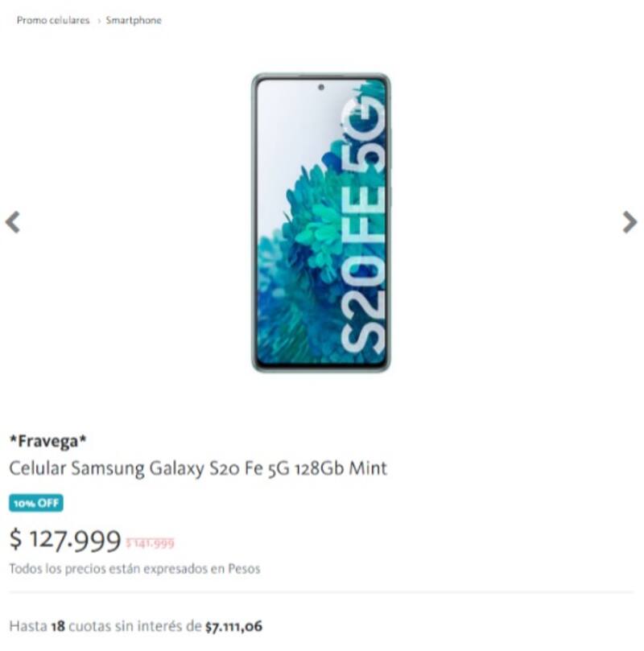Screen dimensions: 644x651
Task: Click the bold 18 installments number
Action: (x=58, y=626)
